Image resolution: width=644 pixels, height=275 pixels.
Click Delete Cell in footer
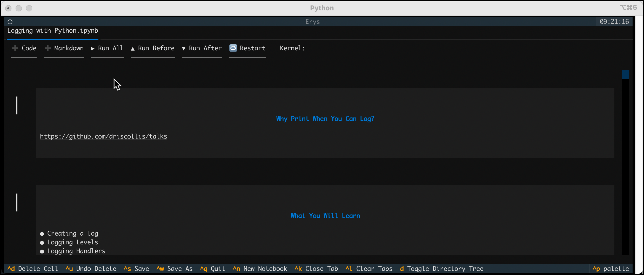tap(33, 269)
